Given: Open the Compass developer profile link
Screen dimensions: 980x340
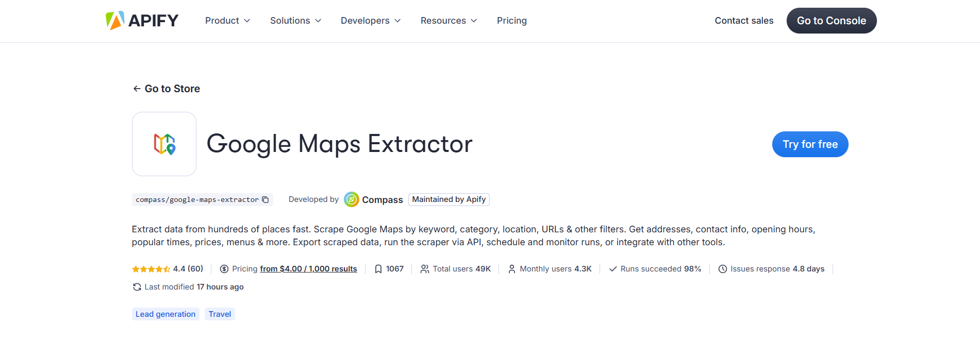Looking at the screenshot, I should (383, 200).
